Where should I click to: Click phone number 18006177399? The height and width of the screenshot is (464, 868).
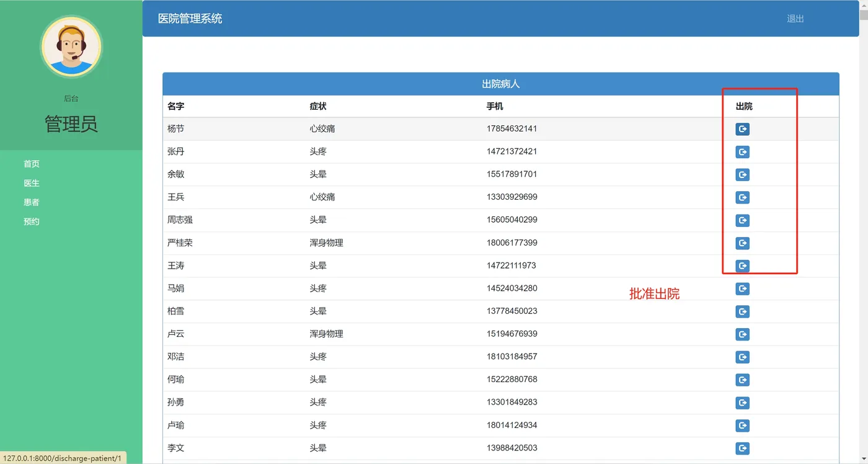tap(512, 243)
